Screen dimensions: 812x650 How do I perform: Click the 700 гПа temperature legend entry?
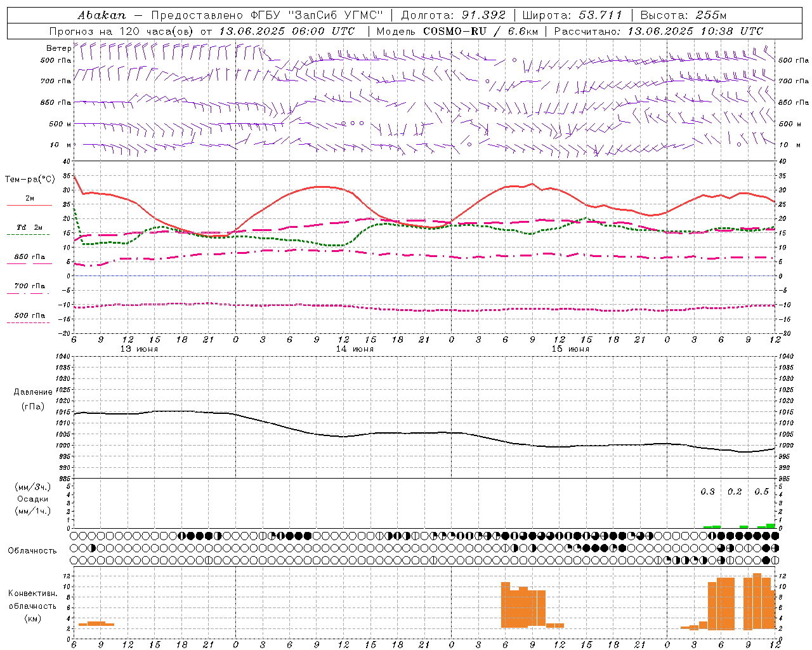tap(29, 286)
